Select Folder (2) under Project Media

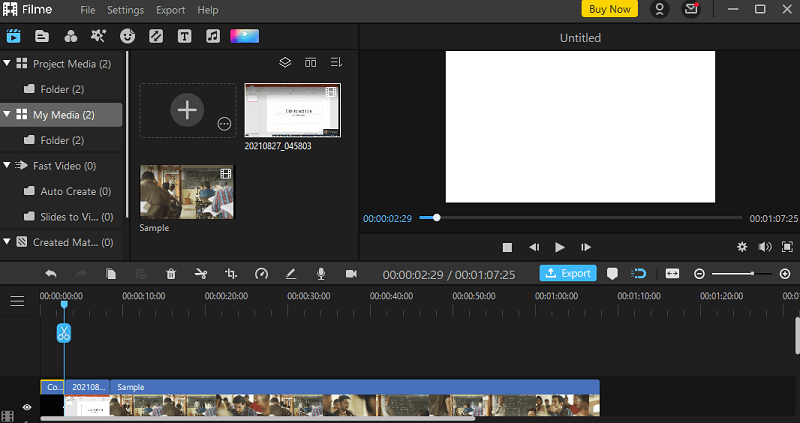61,89
